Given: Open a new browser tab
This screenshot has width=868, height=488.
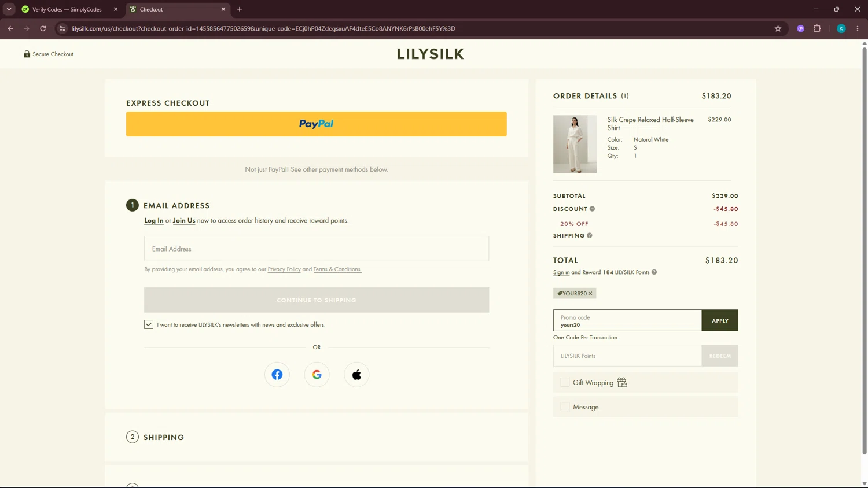Looking at the screenshot, I should 240,9.
